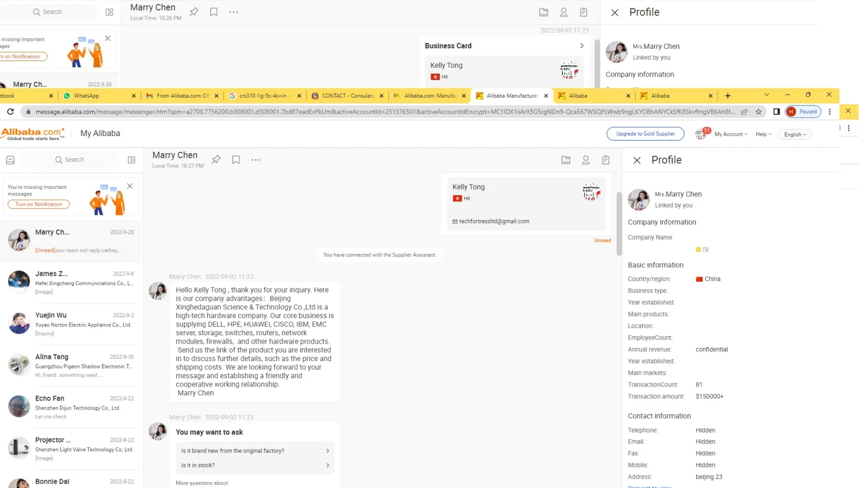Expand the My Account dropdown
The height and width of the screenshot is (488, 868).
(731, 134)
